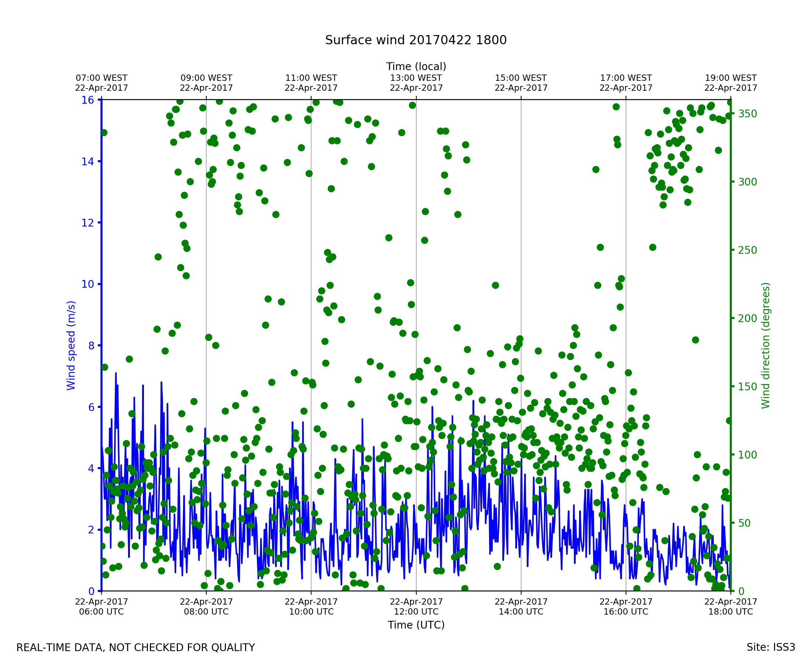
Task: Click the 'Time (local)' top axis label
Action: pyautogui.click(x=416, y=66)
